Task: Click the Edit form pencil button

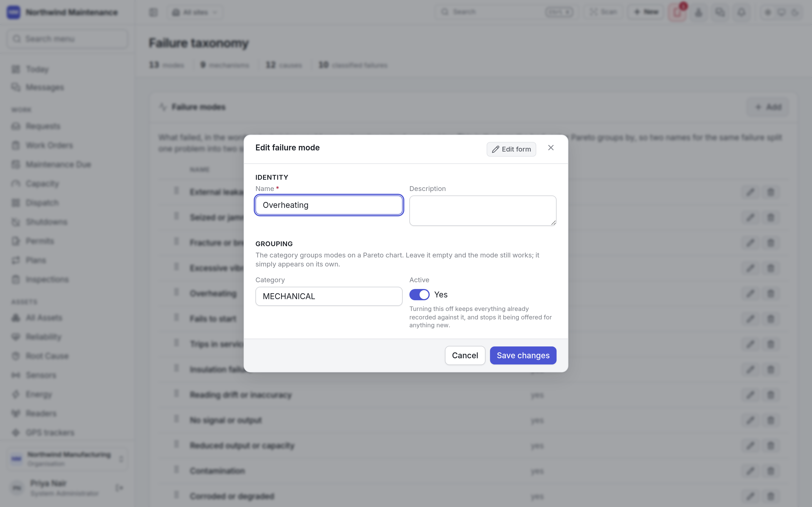Action: point(511,149)
